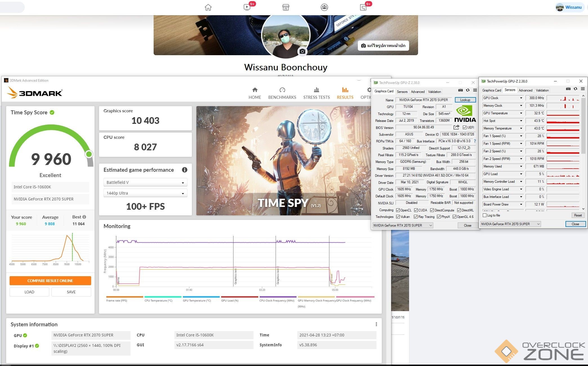Open the 3DMark Home icon

[x=255, y=90]
